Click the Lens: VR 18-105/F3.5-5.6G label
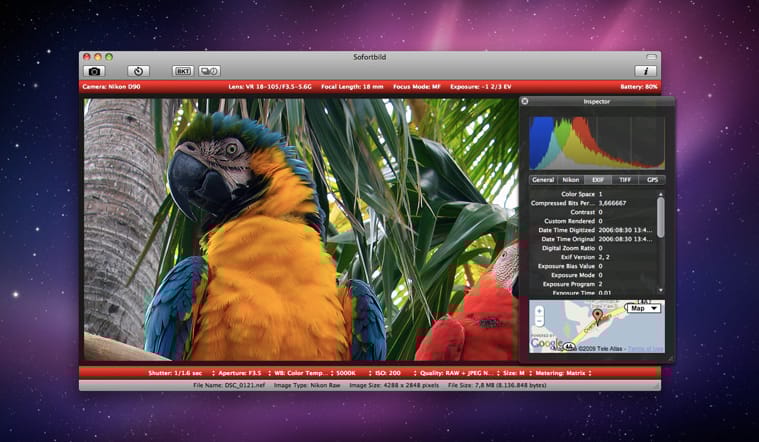Image resolution: width=759 pixels, height=442 pixels. (x=270, y=87)
